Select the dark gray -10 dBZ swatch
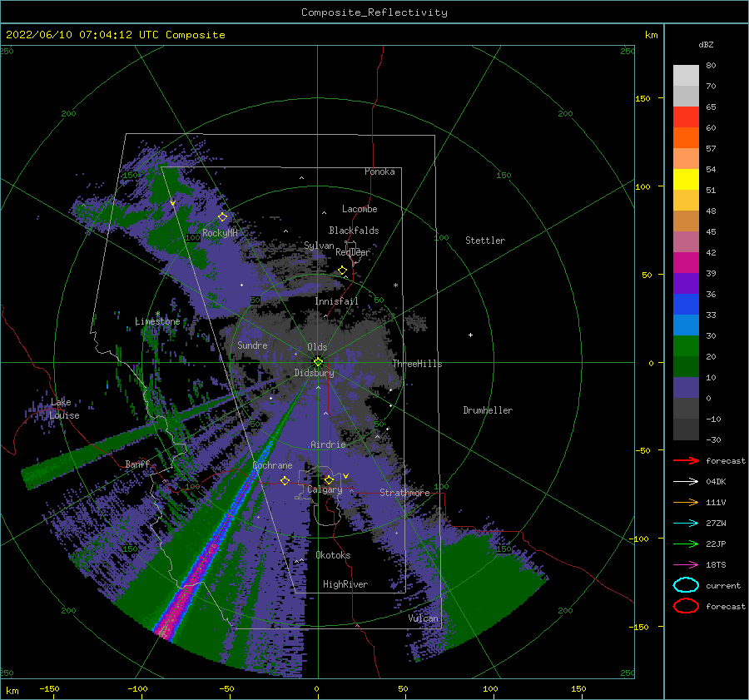The width and height of the screenshot is (749, 700). click(686, 429)
